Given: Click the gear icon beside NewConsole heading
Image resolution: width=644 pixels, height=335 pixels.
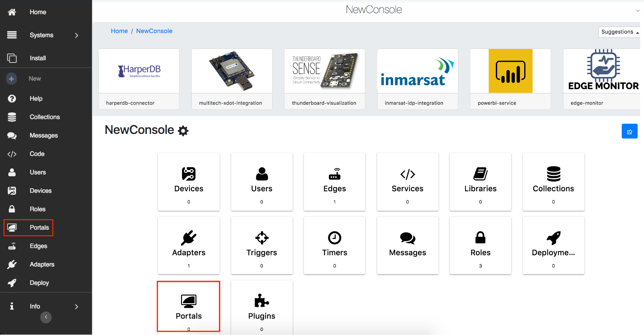Looking at the screenshot, I should pos(183,131).
